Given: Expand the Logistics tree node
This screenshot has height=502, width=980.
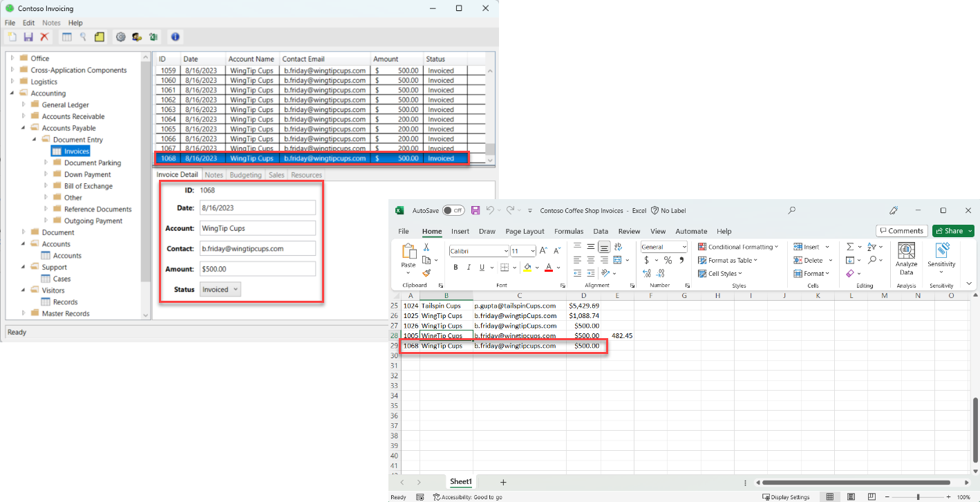Looking at the screenshot, I should (12, 82).
